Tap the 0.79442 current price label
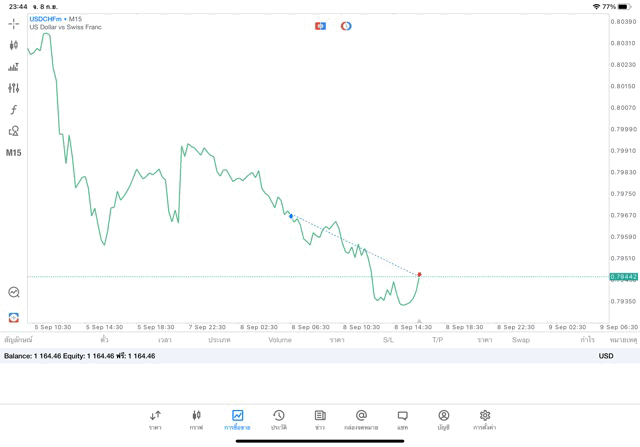Screen dimensions: 640x447 point(623,276)
